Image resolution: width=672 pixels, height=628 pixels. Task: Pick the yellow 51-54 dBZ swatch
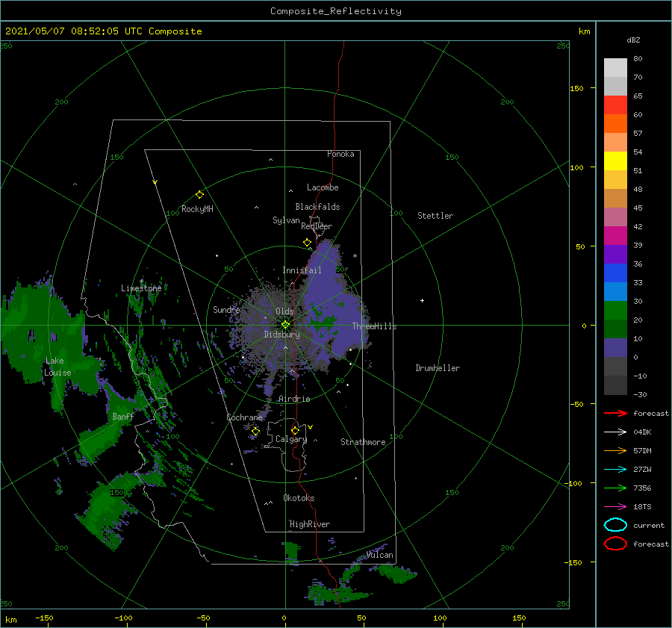tap(615, 161)
